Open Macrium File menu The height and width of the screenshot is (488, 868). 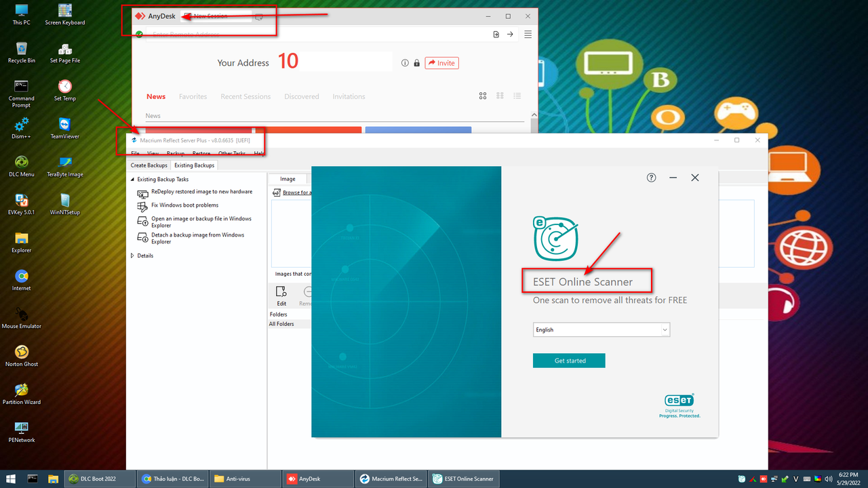coord(135,154)
